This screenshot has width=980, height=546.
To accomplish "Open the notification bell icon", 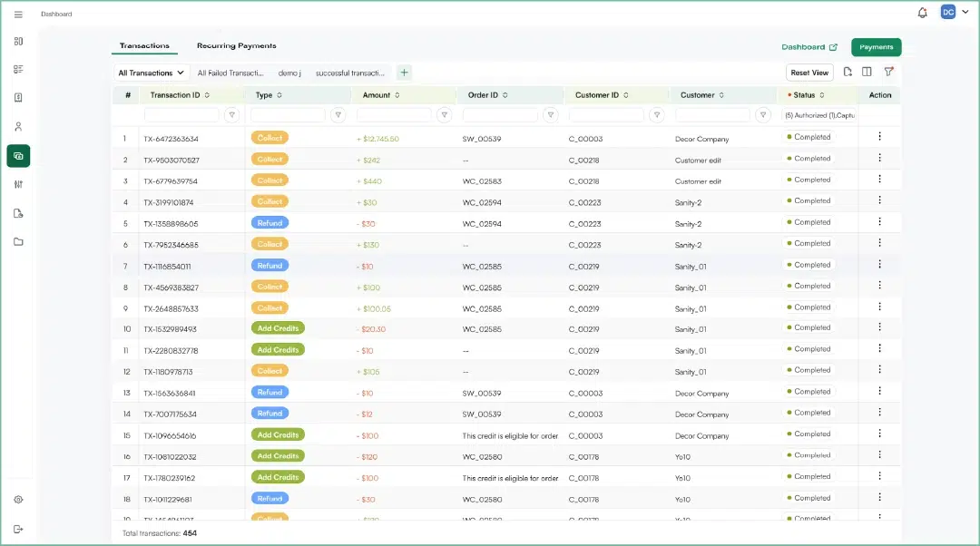I will pos(922,12).
